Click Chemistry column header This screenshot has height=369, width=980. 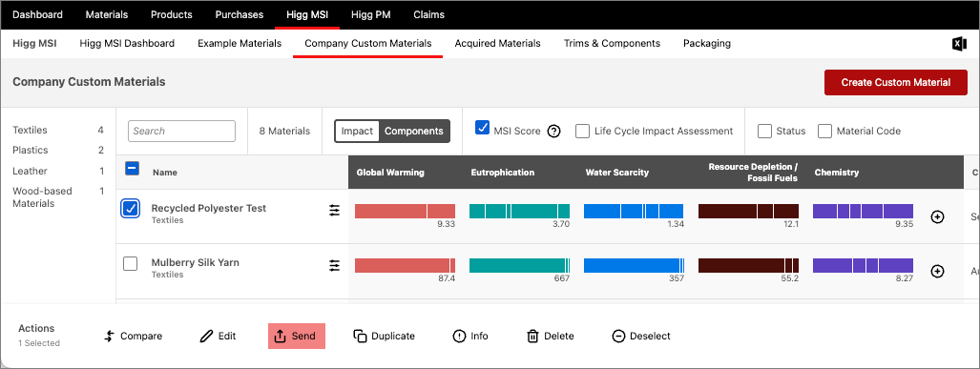click(837, 173)
